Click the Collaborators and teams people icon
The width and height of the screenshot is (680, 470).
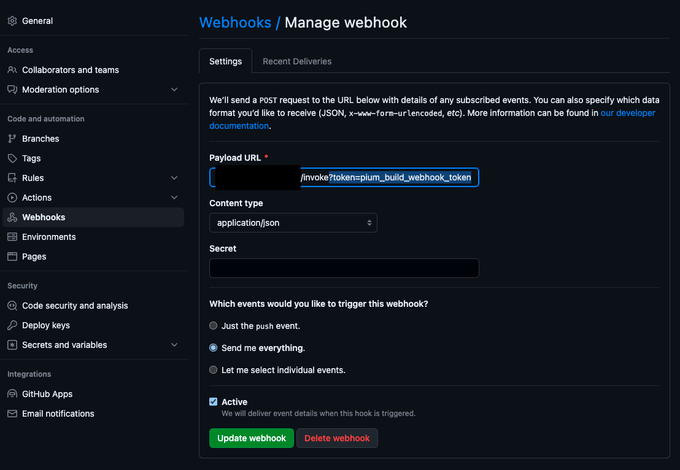[x=12, y=70]
